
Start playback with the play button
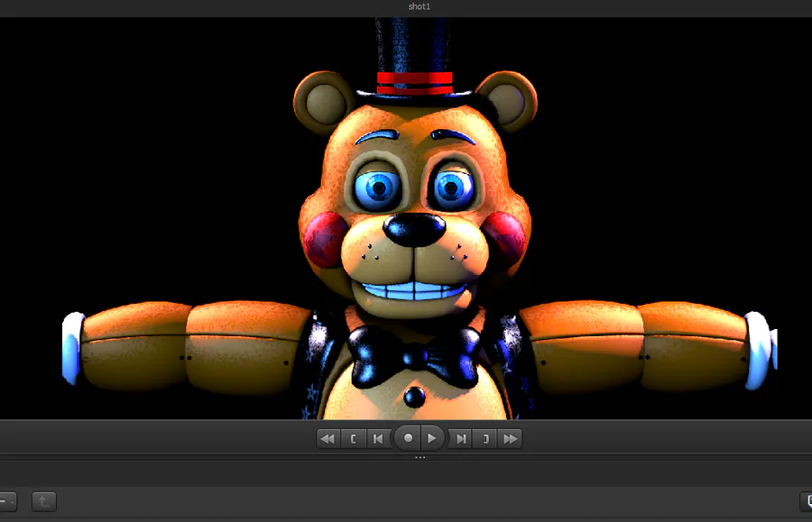coord(432,438)
